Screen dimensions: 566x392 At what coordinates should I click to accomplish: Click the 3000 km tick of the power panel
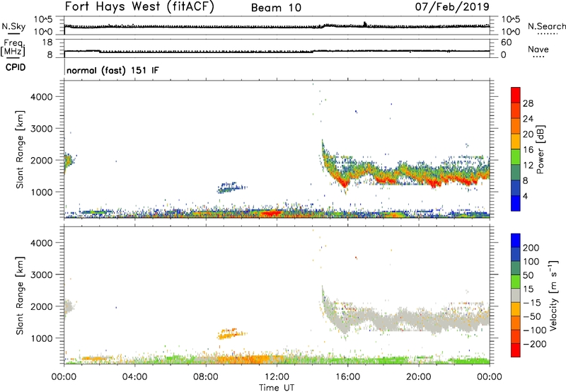point(42,129)
